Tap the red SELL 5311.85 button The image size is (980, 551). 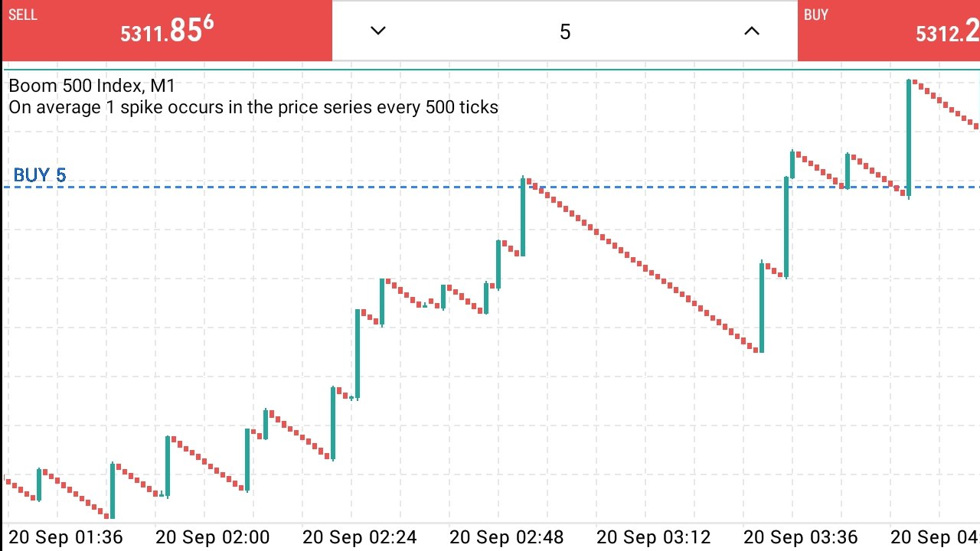point(167,31)
